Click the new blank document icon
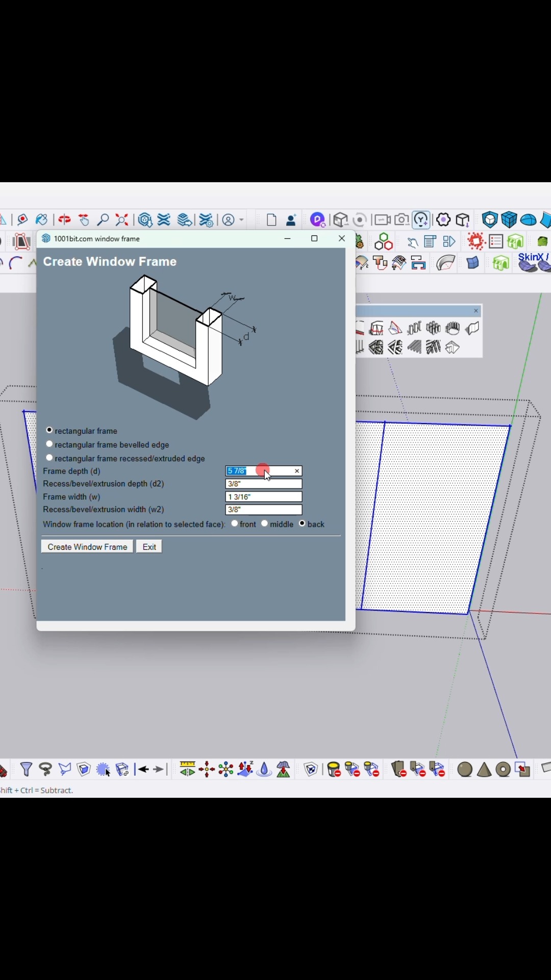551x980 pixels. click(271, 220)
